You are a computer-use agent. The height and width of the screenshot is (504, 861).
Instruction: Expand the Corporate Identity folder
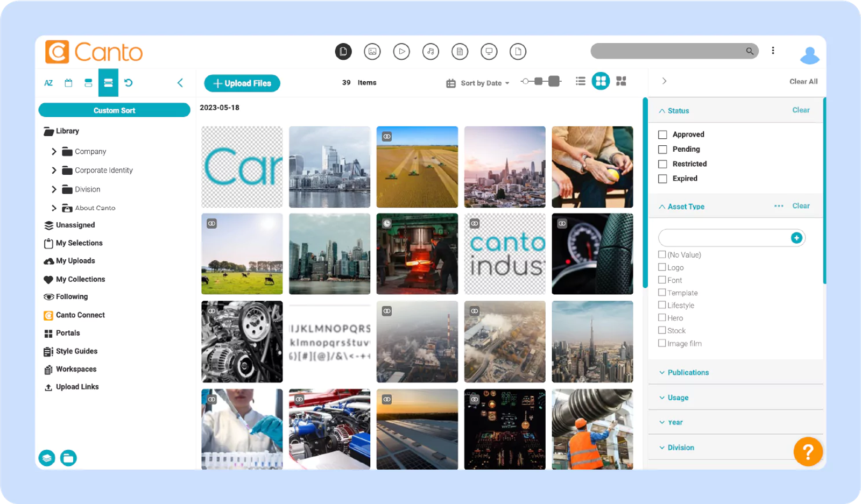[x=54, y=171]
